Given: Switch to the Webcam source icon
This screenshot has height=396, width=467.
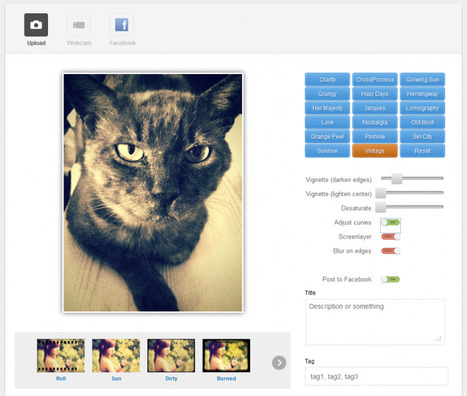Looking at the screenshot, I should click(79, 25).
